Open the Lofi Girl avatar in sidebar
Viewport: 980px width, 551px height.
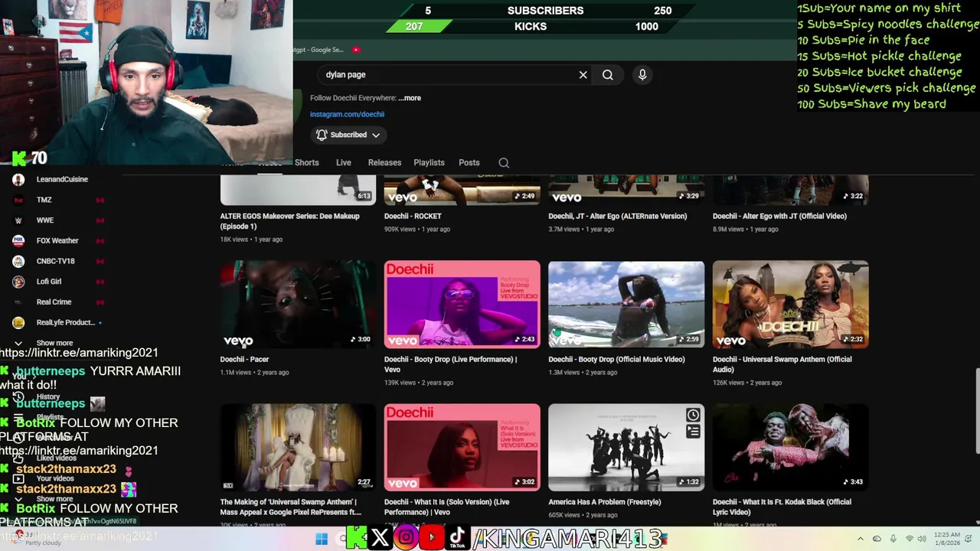click(18, 282)
